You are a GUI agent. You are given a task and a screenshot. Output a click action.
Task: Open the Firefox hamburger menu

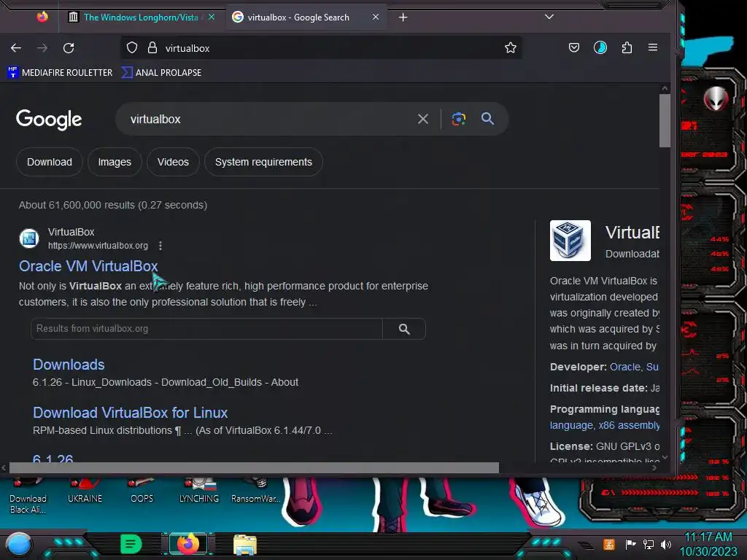tap(653, 47)
